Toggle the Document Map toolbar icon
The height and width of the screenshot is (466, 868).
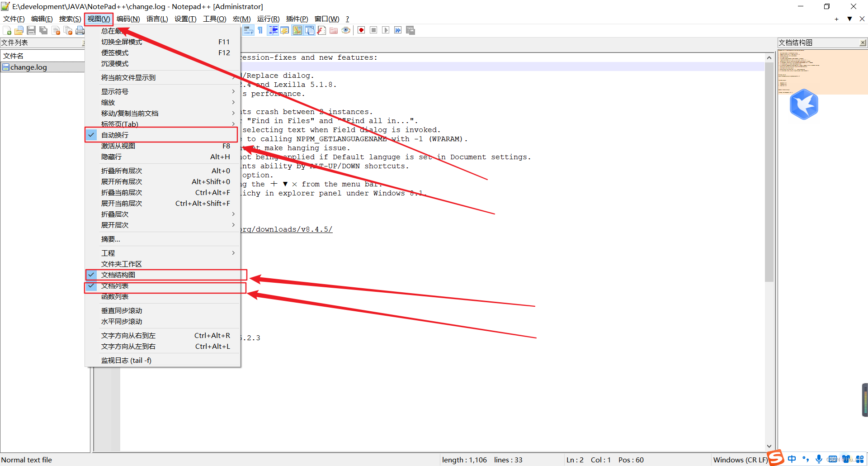coord(297,30)
